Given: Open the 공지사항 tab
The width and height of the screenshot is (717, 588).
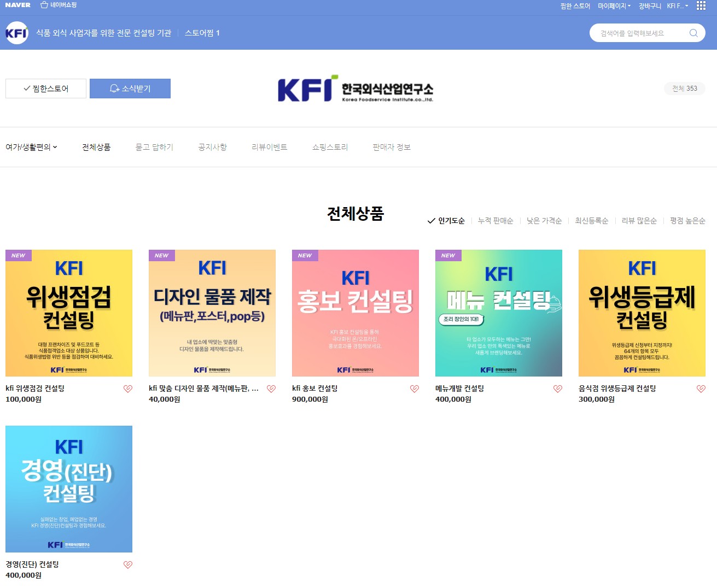Looking at the screenshot, I should (x=212, y=147).
